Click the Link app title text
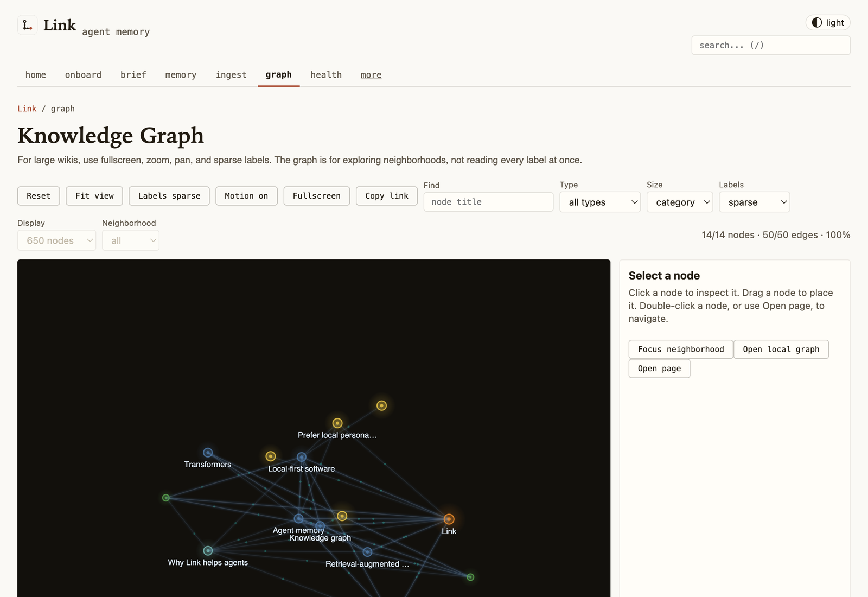868x597 pixels. click(x=60, y=26)
